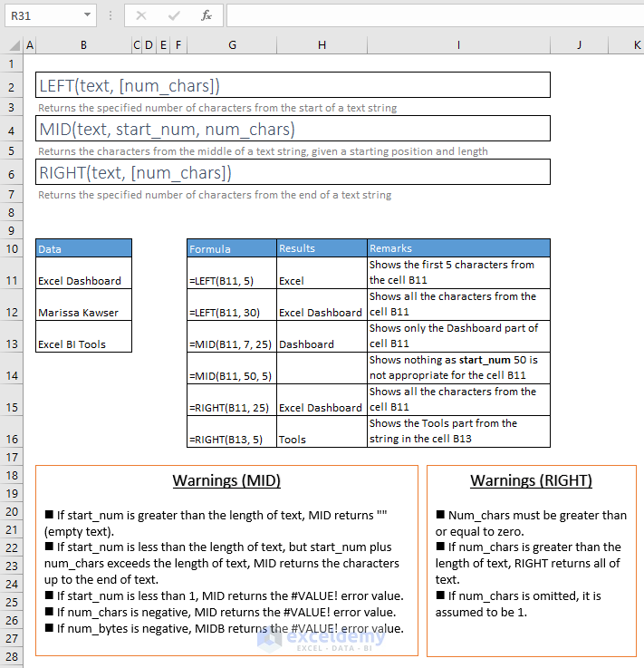
Task: Select the =LEFT(B11, 5) formula cell
Action: click(x=232, y=273)
